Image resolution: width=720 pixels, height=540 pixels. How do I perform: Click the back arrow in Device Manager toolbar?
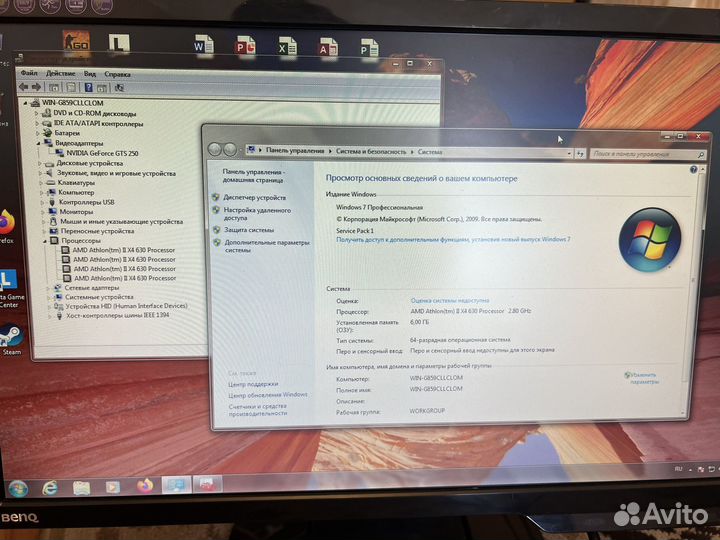coord(23,87)
